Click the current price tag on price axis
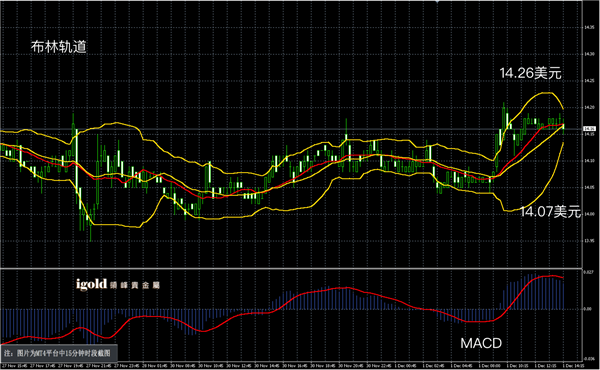Image resolution: width=600 pixels, height=370 pixels. point(590,129)
